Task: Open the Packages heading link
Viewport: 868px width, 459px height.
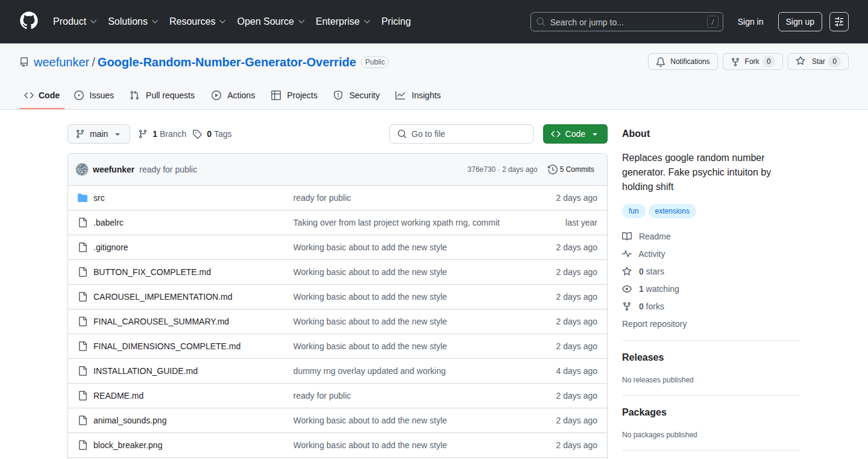Action: (644, 412)
